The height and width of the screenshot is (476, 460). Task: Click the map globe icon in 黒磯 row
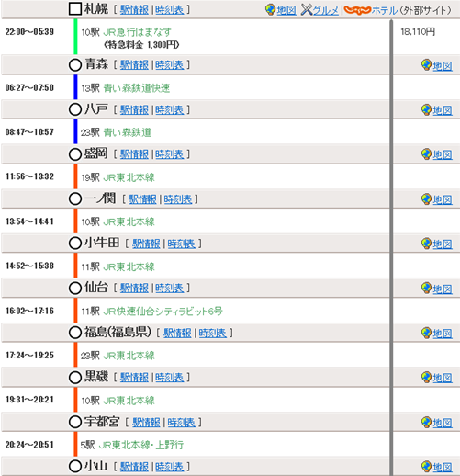(x=426, y=377)
